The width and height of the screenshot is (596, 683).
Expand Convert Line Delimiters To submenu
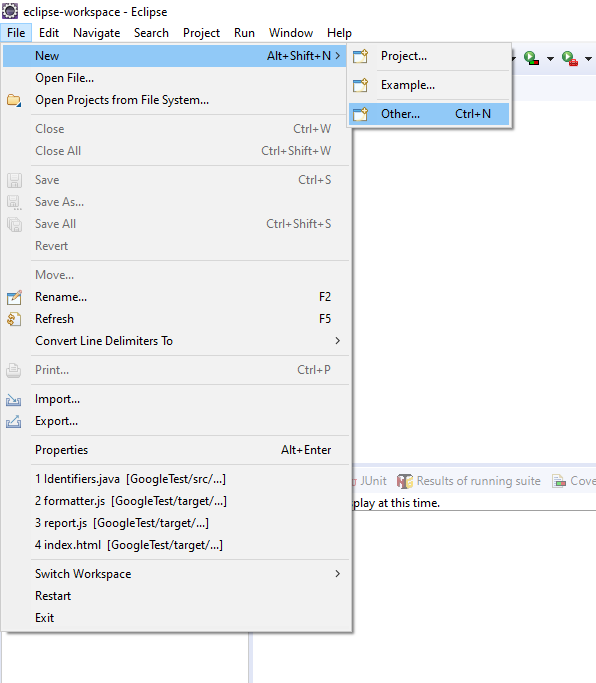(338, 341)
